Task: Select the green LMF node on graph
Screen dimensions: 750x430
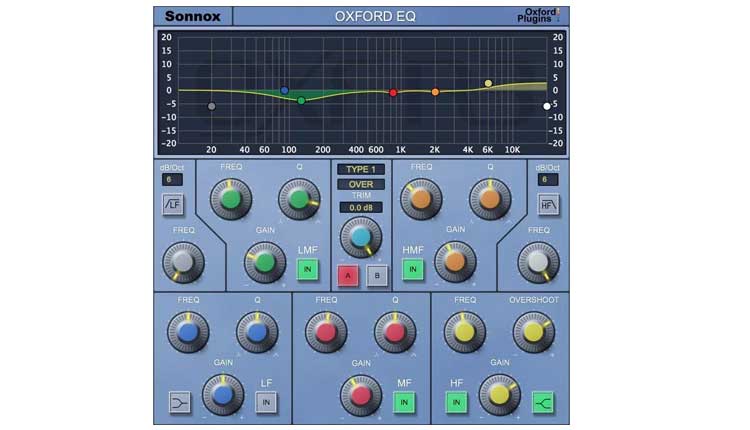Action: 301,100
